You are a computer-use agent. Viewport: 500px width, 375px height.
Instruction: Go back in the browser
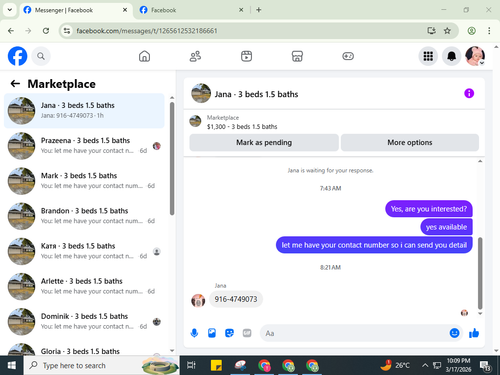click(x=11, y=31)
